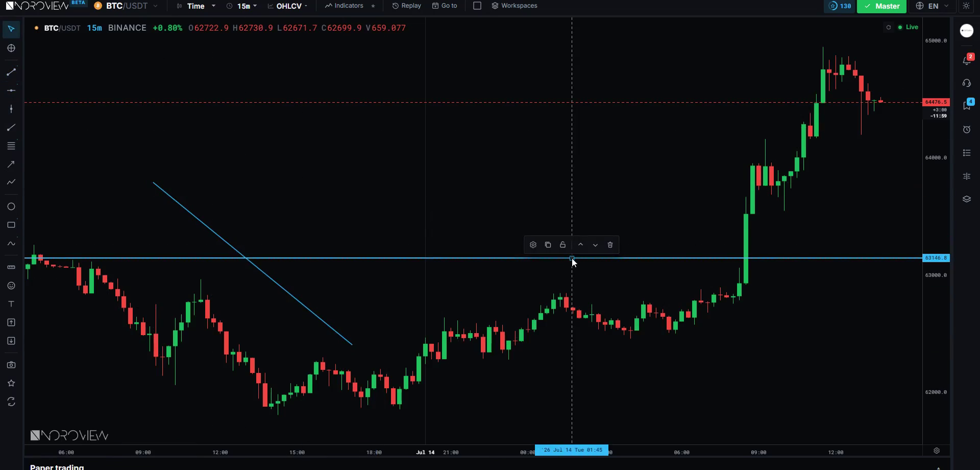The image size is (980, 470).
Task: Start Replay mode
Action: click(x=406, y=6)
